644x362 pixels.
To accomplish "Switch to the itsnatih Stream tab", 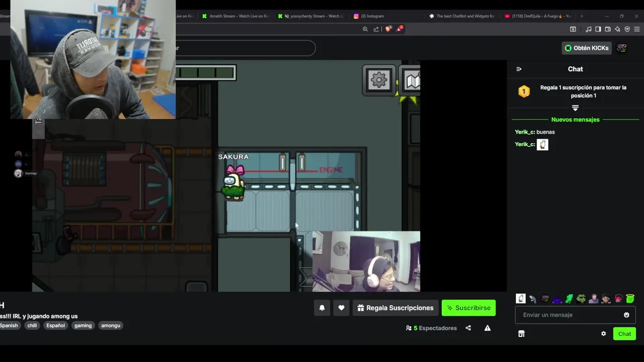I will coord(236,16).
